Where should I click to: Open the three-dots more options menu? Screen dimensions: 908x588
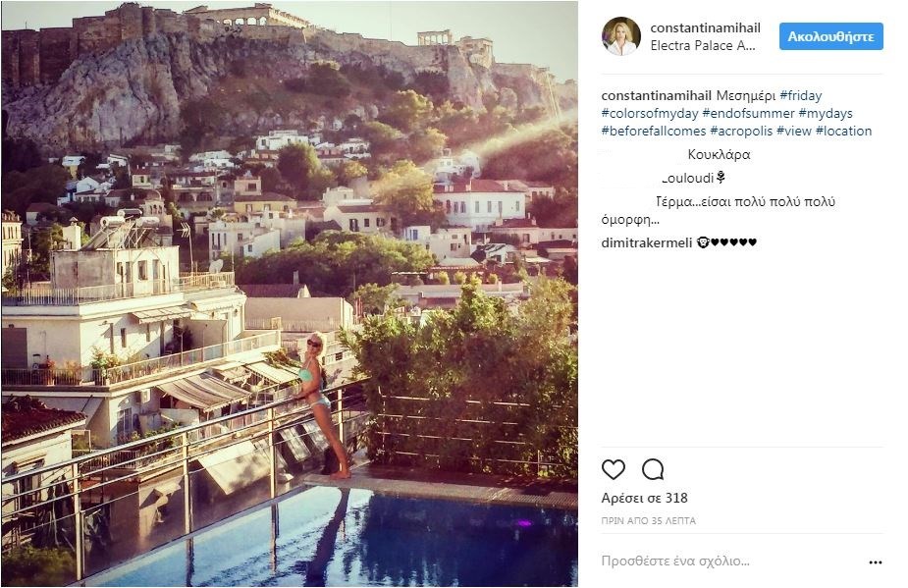click(875, 562)
